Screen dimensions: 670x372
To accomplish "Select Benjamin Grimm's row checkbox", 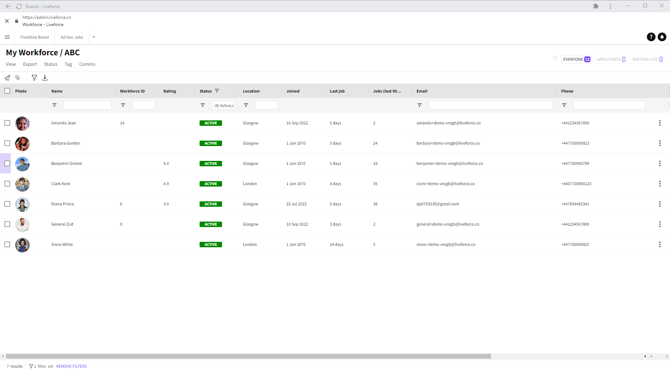I will 7,164.
